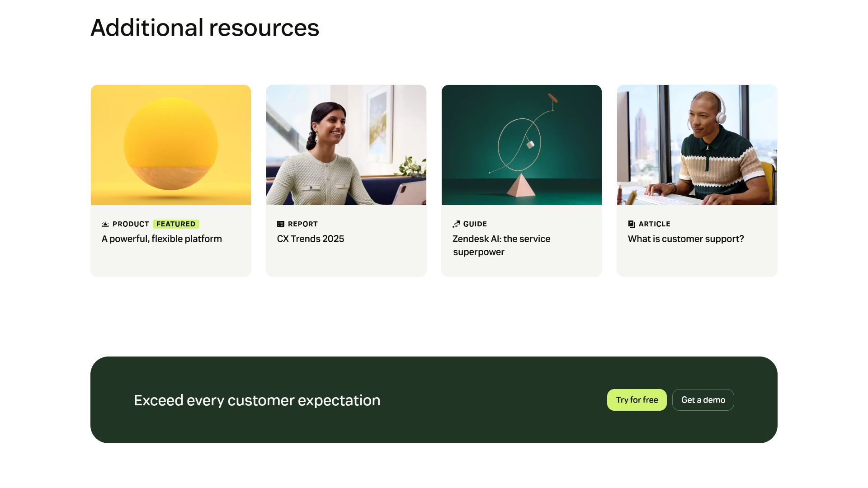Screen dimensions: 868x488
Task: Click the green FEATURED badge
Action: 176,224
